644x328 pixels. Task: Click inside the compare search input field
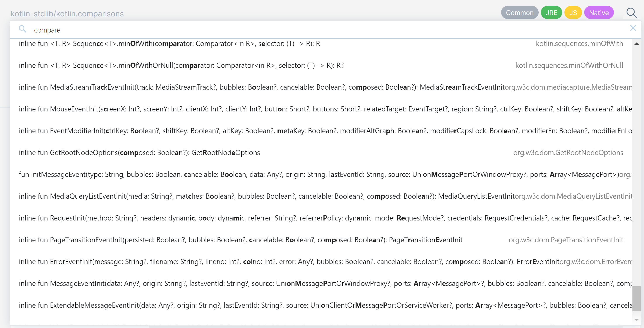coord(125,30)
